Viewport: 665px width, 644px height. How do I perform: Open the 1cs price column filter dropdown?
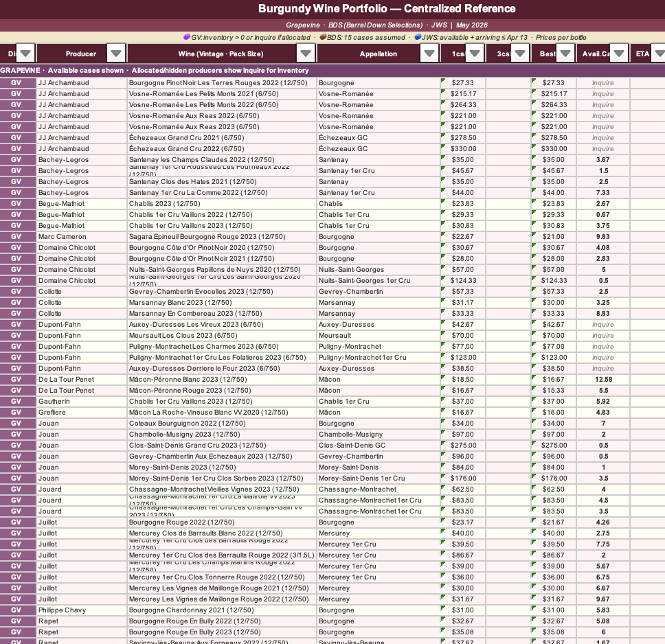click(x=475, y=54)
